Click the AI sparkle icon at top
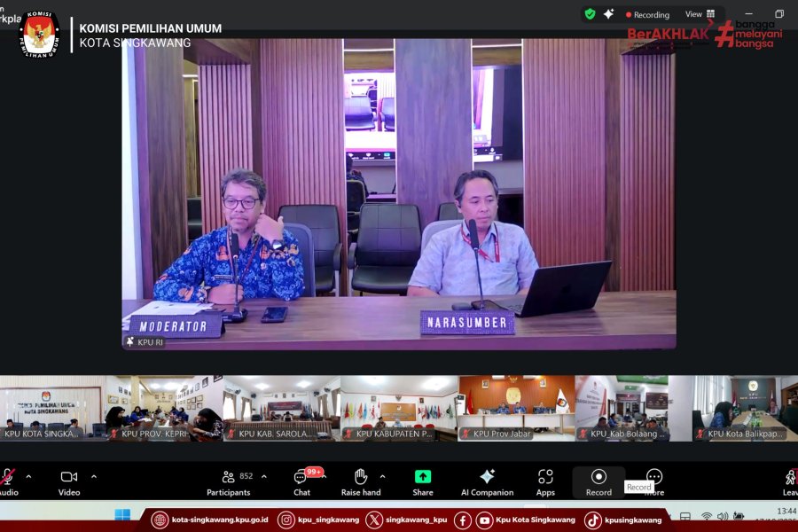Viewport: 798px width, 532px height. 609,14
